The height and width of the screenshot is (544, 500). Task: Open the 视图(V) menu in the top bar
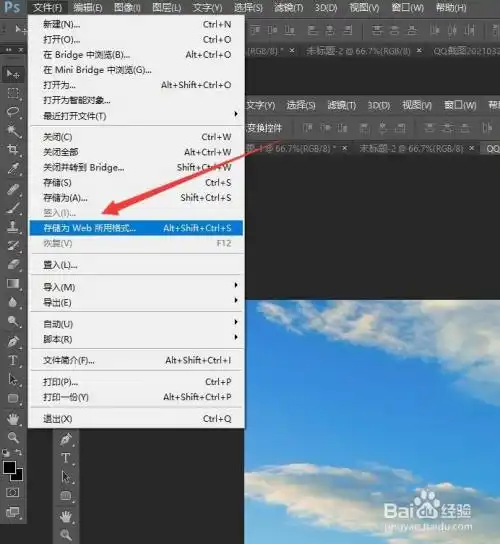point(364,7)
